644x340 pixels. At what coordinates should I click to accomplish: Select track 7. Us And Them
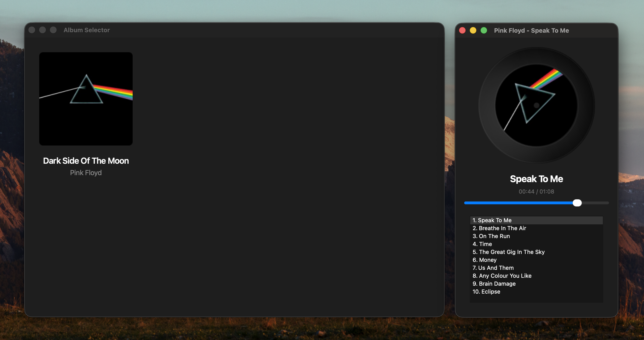(x=493, y=268)
